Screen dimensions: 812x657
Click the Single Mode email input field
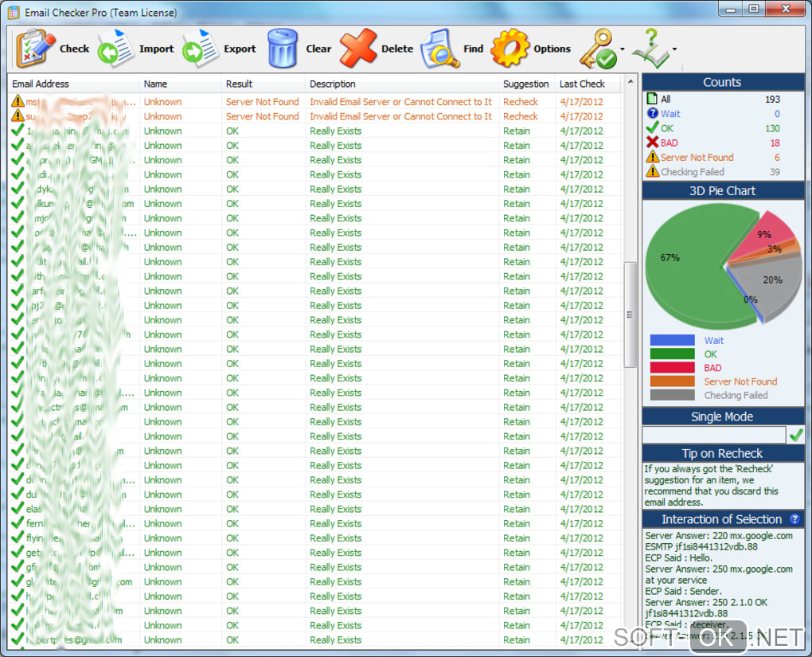pos(713,435)
